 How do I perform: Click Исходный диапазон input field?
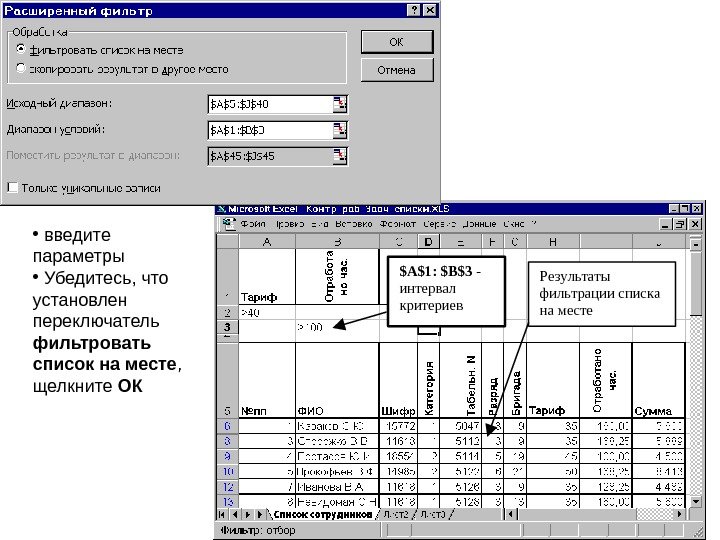tap(270, 104)
